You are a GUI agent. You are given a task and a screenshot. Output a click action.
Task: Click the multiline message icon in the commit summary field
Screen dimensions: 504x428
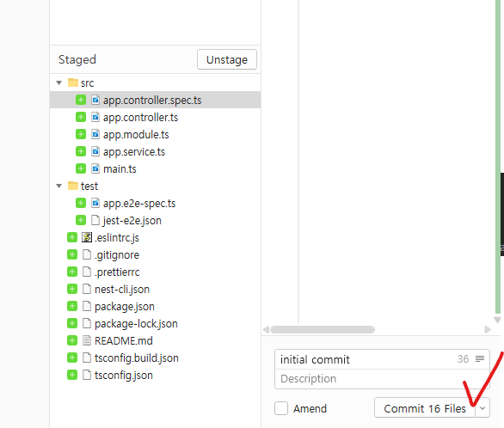(480, 358)
